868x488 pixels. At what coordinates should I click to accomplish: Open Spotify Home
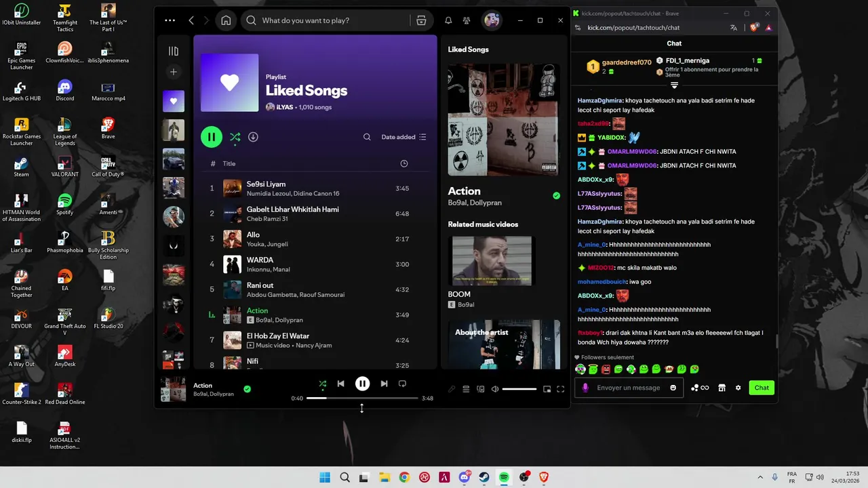tap(226, 20)
